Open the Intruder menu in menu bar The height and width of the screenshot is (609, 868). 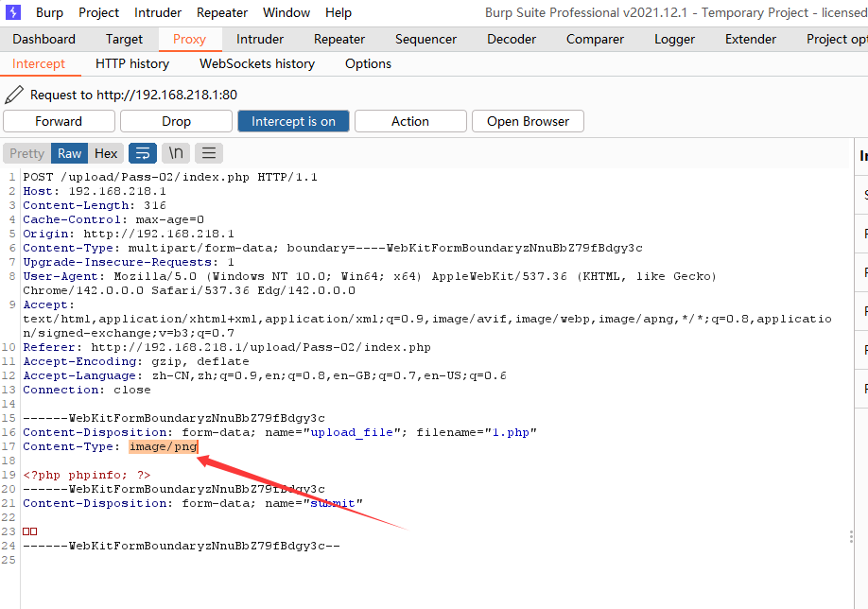click(158, 12)
